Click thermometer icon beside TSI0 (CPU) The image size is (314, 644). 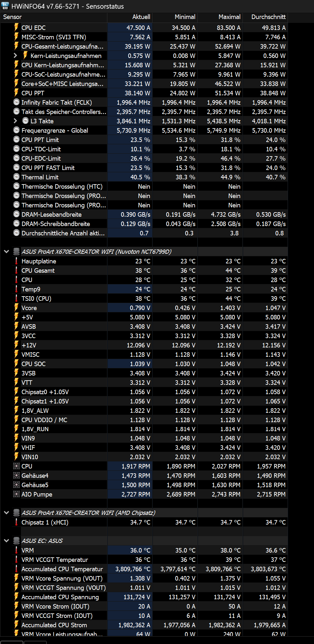click(16, 298)
